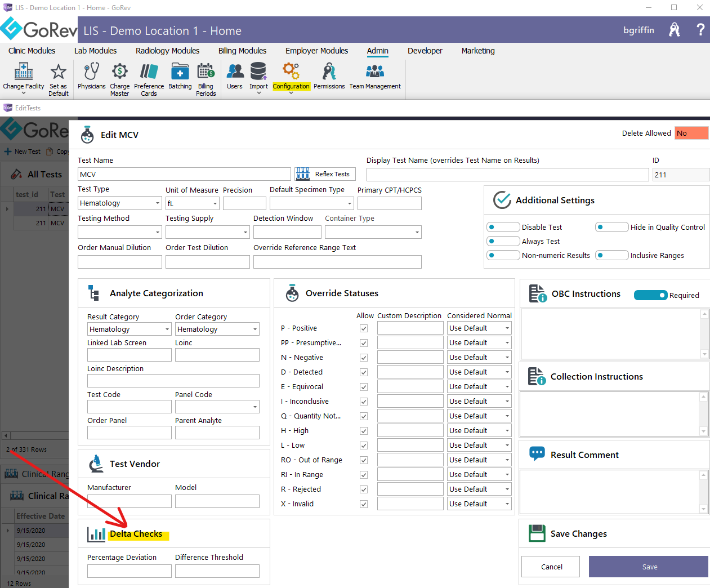Click the Delete Allowed No indicator
The width and height of the screenshot is (710, 588).
[691, 133]
